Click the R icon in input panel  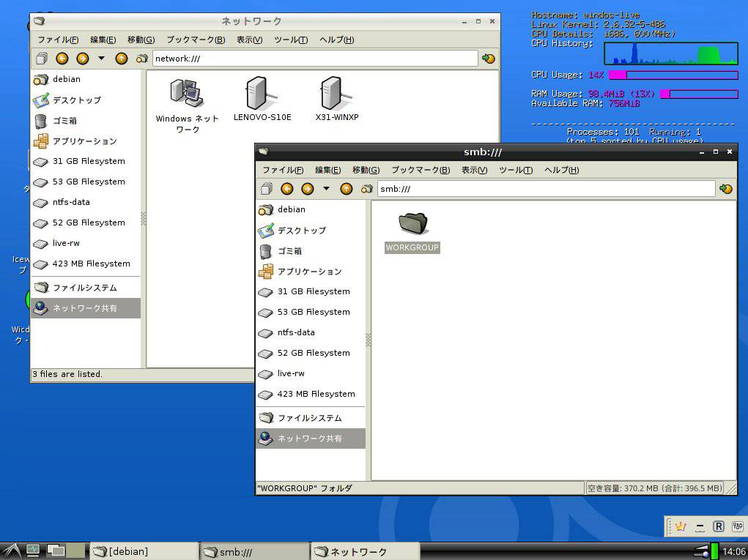(x=719, y=526)
